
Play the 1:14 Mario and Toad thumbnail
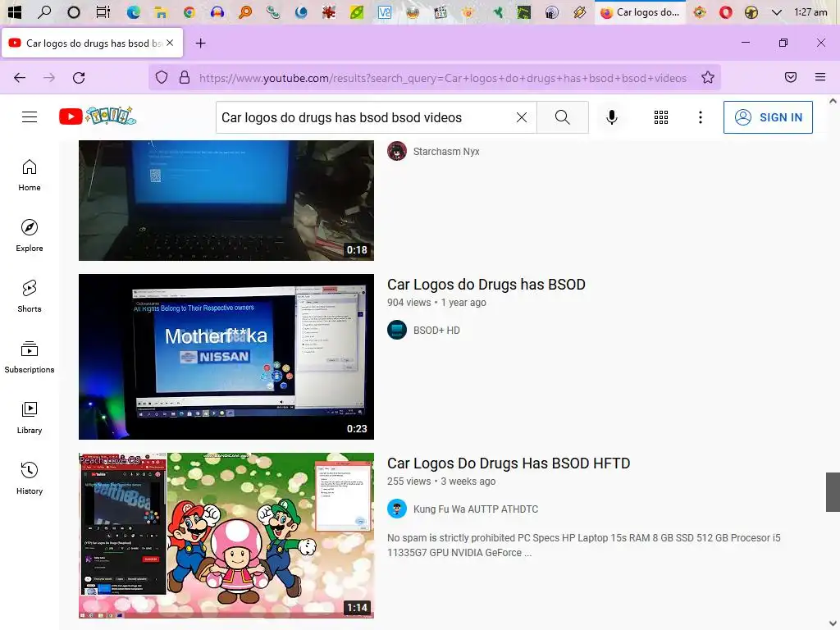tap(226, 536)
